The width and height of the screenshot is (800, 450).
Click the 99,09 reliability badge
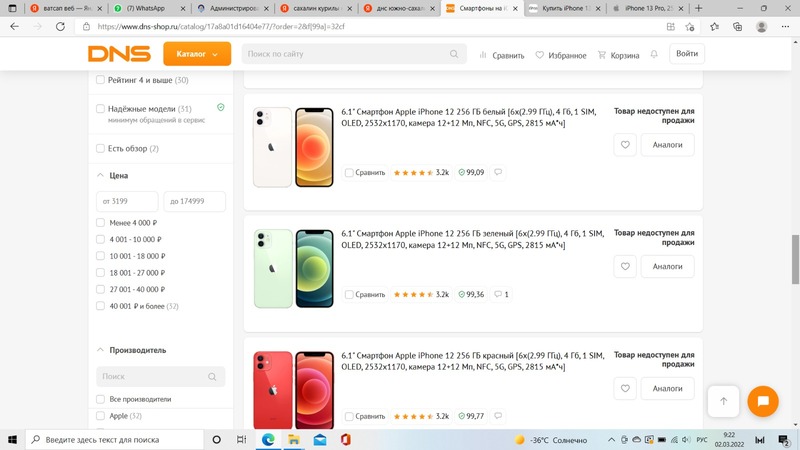pos(471,172)
